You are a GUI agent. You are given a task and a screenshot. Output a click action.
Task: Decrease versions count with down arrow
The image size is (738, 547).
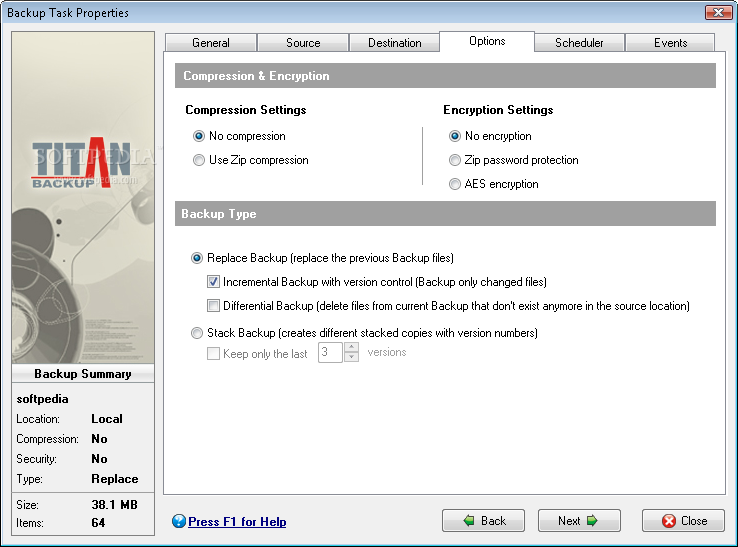[352, 357]
